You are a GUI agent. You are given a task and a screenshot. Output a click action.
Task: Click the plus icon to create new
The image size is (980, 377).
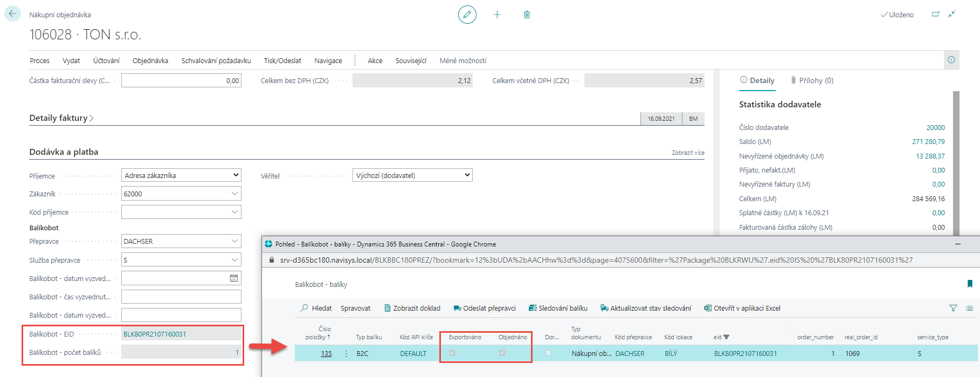click(x=497, y=15)
